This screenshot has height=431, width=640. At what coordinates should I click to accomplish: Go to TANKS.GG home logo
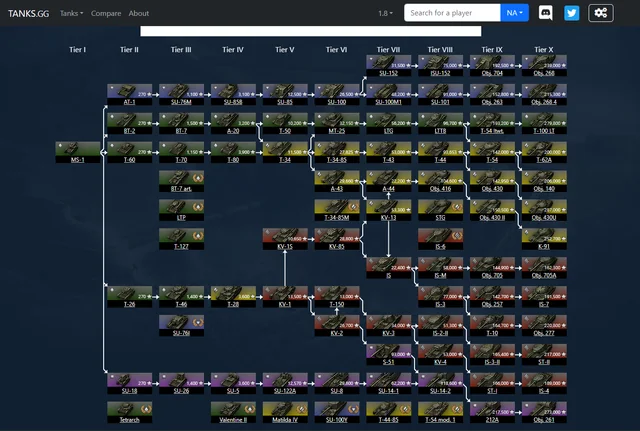pos(29,13)
